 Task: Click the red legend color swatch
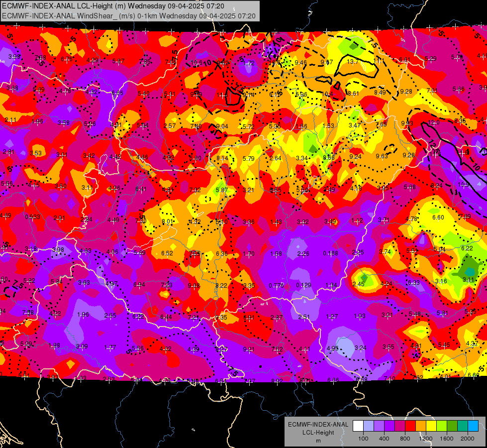(x=410, y=426)
